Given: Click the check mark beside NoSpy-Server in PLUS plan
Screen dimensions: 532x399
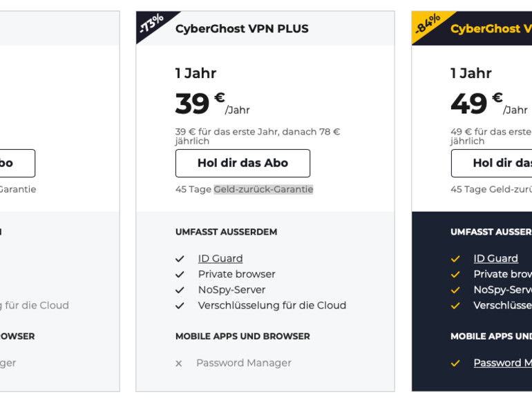Looking at the screenshot, I should point(180,290).
